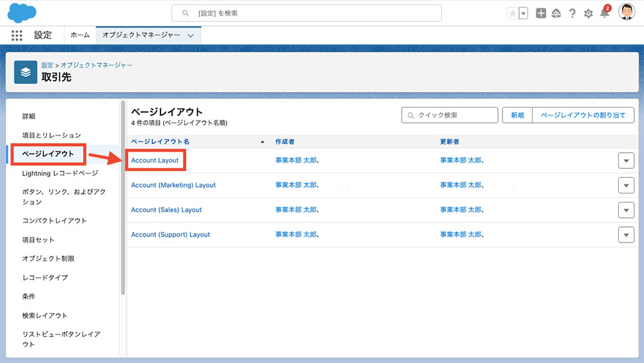This screenshot has width=644, height=363.
Task: Open updater link in Account Layout row
Action: 462,161
